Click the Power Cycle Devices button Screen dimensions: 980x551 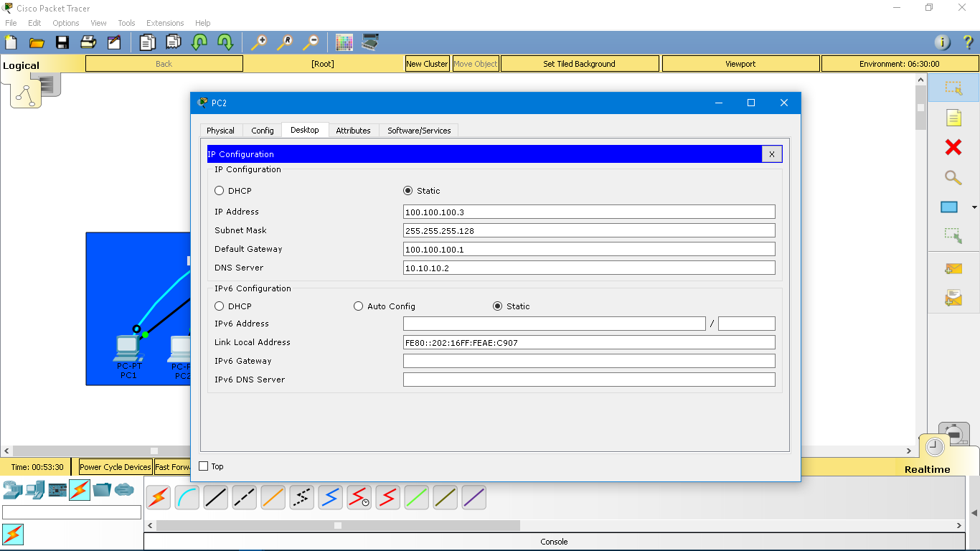pyautogui.click(x=116, y=467)
